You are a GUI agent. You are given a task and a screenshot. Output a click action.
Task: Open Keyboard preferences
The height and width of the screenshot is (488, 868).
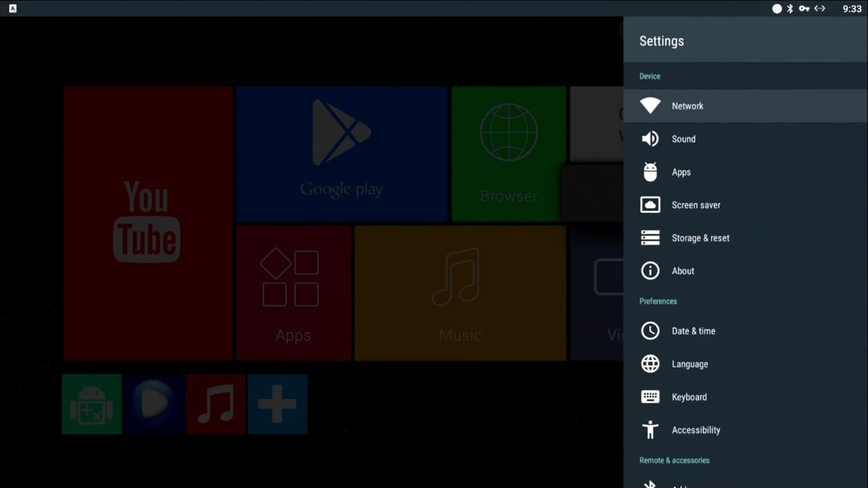pyautogui.click(x=746, y=397)
